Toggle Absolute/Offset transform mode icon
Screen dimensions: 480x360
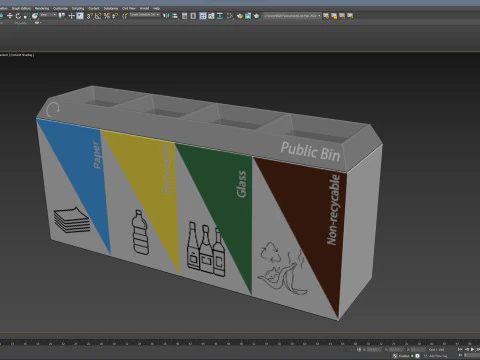coord(359,350)
